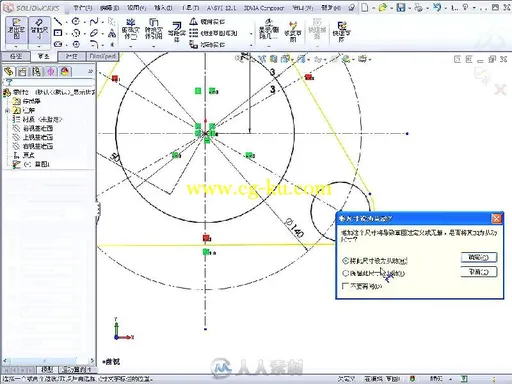Select the Circle sketch tool
512x384 pixels.
pyautogui.click(x=76, y=22)
